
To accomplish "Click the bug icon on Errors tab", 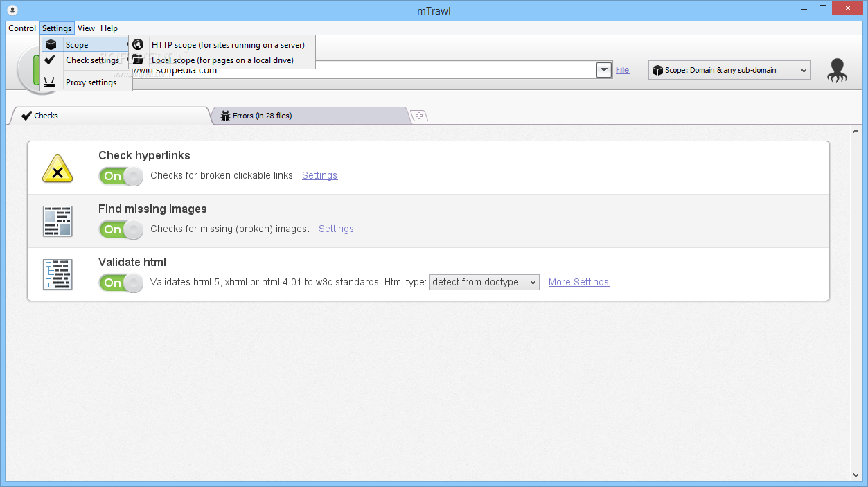I will pyautogui.click(x=225, y=116).
